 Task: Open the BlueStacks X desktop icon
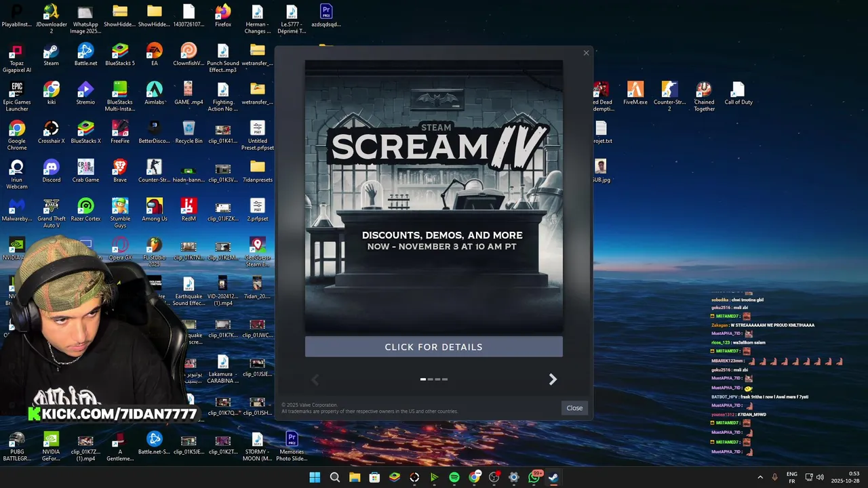(85, 133)
